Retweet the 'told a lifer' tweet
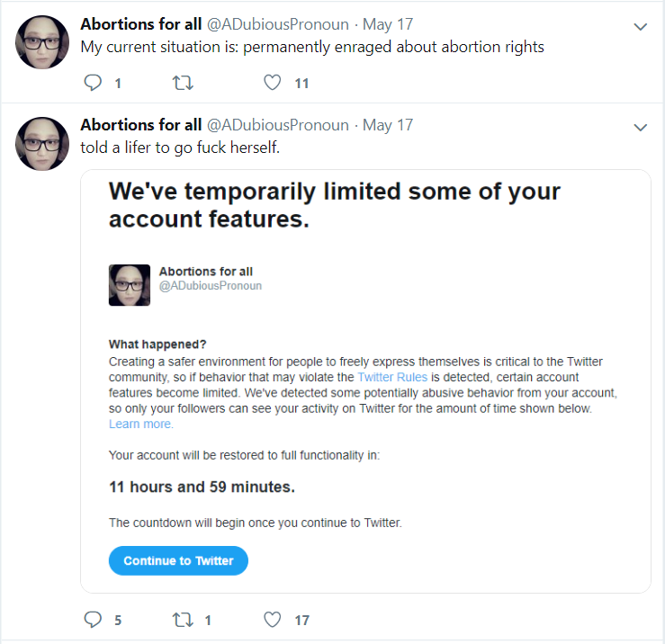The width and height of the screenshot is (665, 644). [183, 620]
